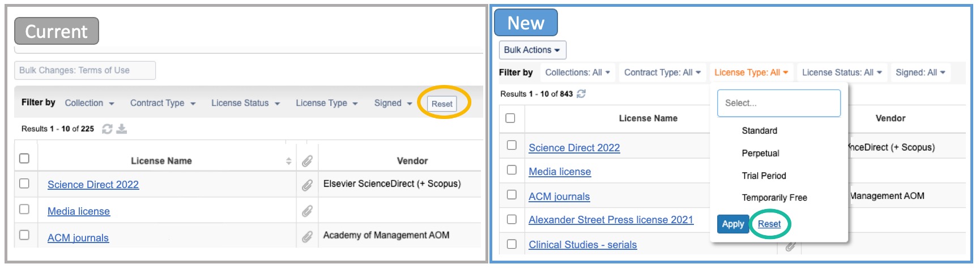Image resolution: width=980 pixels, height=268 pixels.
Task: Tick select-all checkbox in New panel header
Action: (510, 118)
